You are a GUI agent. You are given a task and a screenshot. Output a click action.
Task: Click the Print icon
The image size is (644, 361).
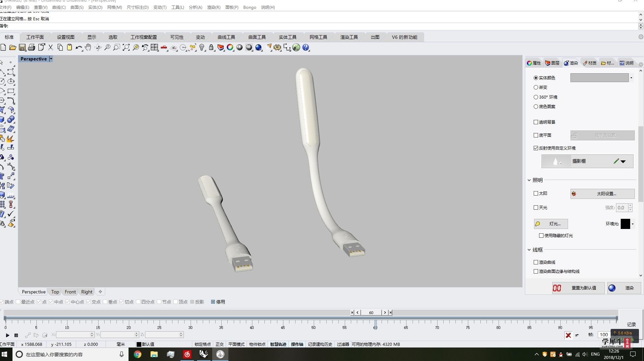(32, 48)
